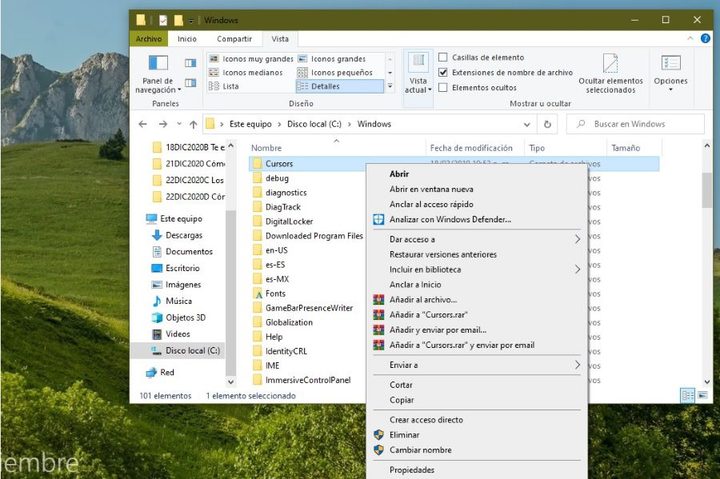Open customize quick access toolbar arrow
Image resolution: width=720 pixels, height=479 pixels.
[191, 21]
